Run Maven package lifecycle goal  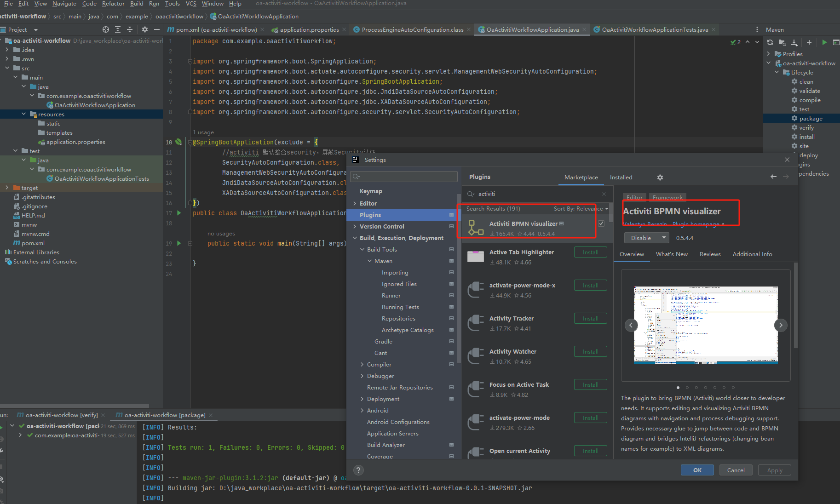coord(811,118)
